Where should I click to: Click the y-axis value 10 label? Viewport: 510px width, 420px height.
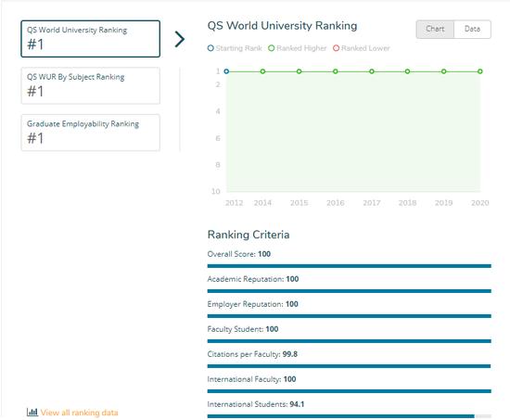[216, 191]
